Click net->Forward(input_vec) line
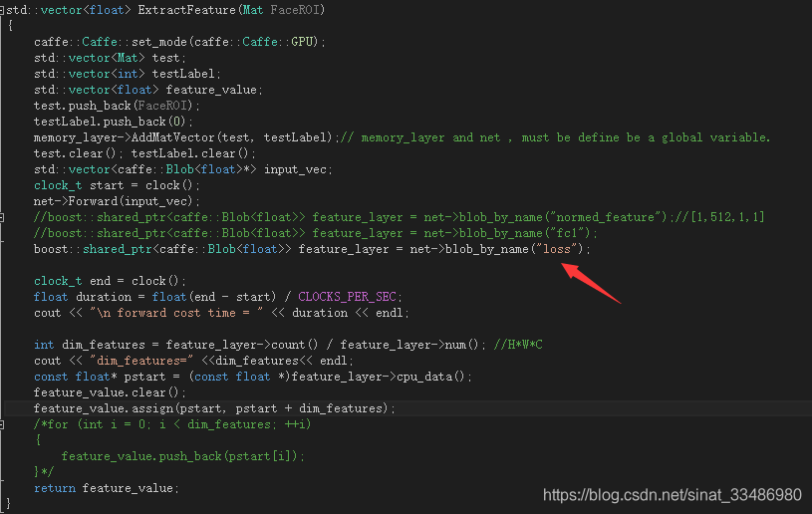The width and height of the screenshot is (812, 514). coord(117,201)
